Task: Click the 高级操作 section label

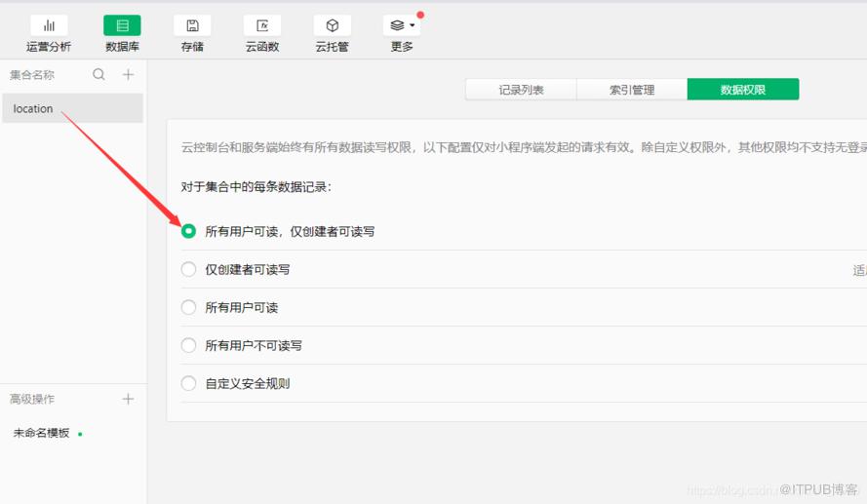Action: 32,399
